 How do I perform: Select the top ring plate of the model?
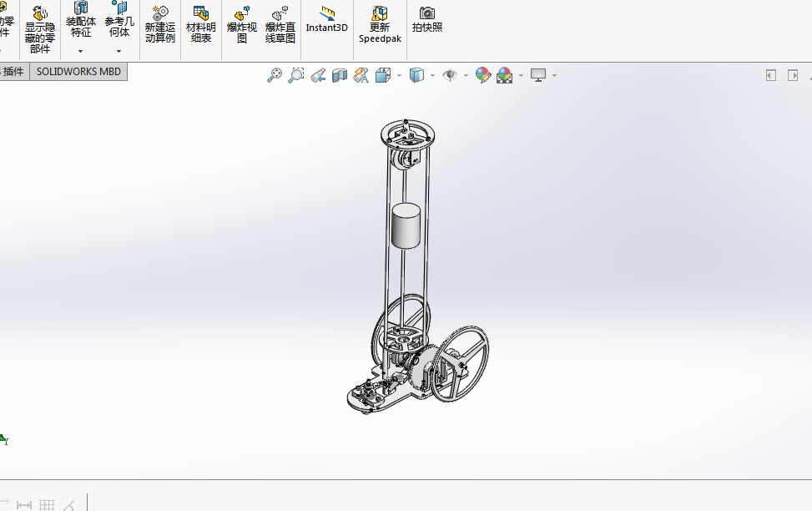(x=407, y=136)
